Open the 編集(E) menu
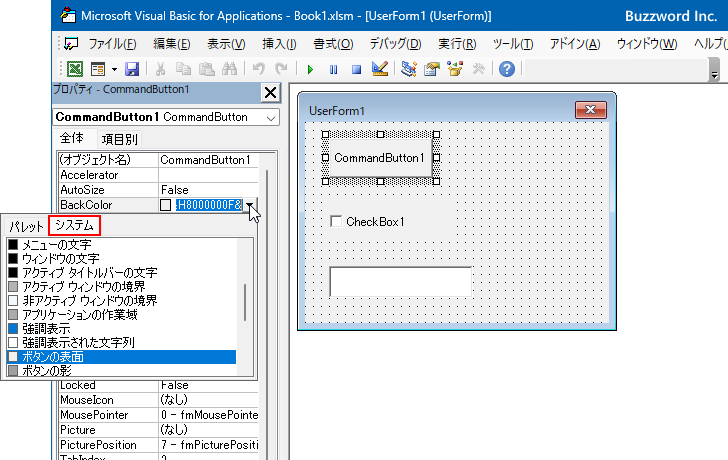 (x=172, y=44)
